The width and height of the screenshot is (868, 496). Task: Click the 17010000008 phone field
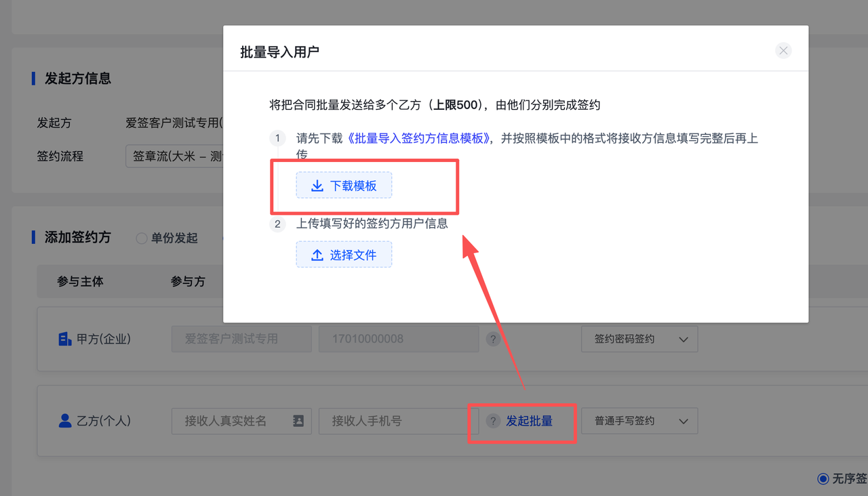[399, 339]
